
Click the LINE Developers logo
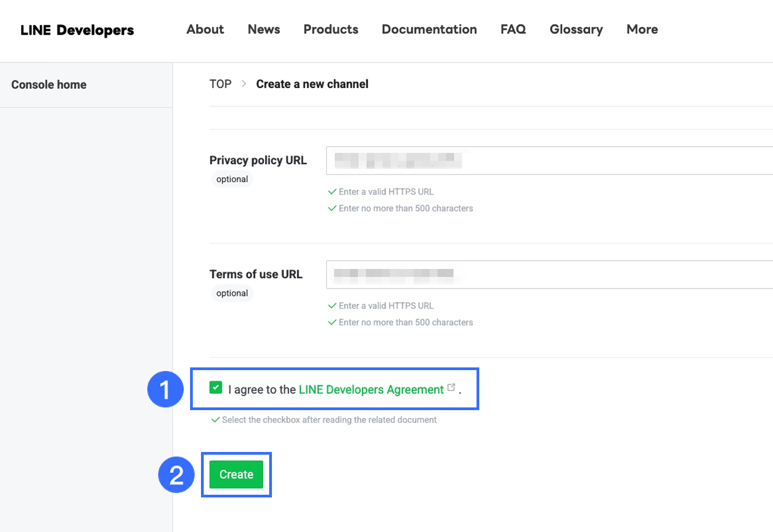click(77, 30)
